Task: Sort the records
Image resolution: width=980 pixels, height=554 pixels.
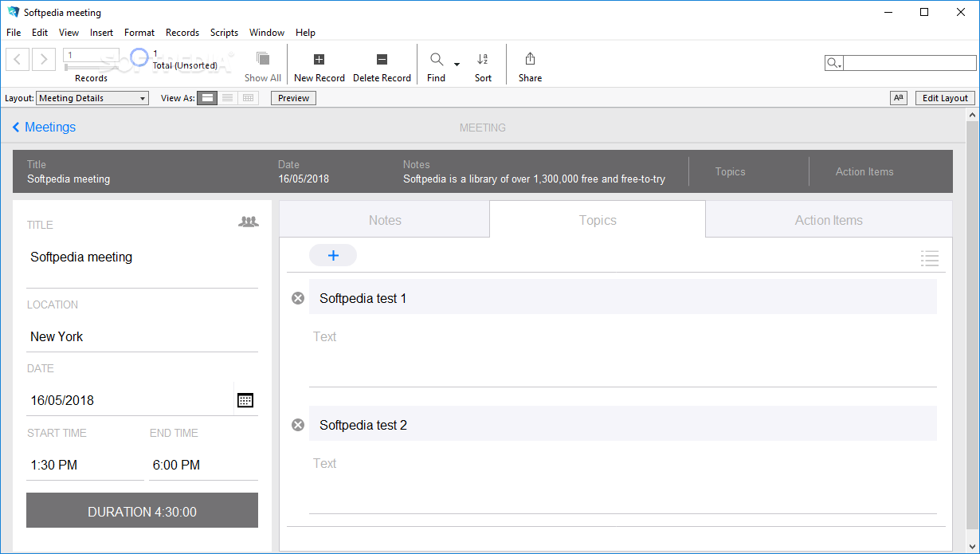Action: click(483, 66)
